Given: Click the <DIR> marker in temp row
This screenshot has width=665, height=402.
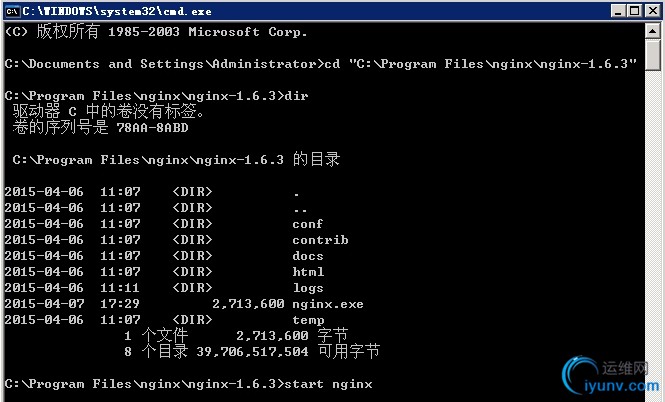Looking at the screenshot, I should coord(192,320).
